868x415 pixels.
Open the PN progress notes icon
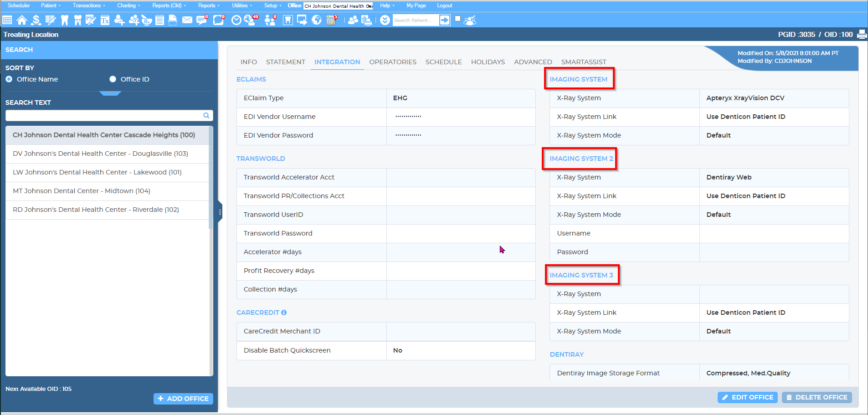91,20
